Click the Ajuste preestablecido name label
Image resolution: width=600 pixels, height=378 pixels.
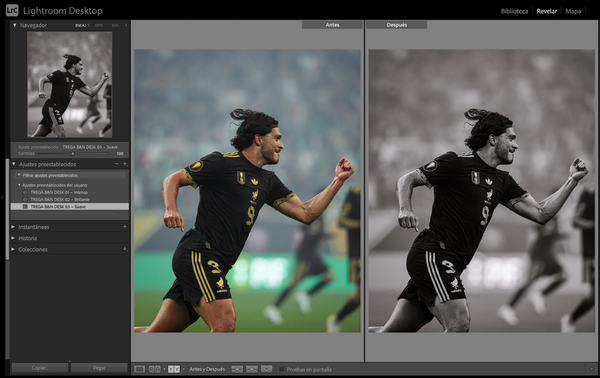pos(38,147)
